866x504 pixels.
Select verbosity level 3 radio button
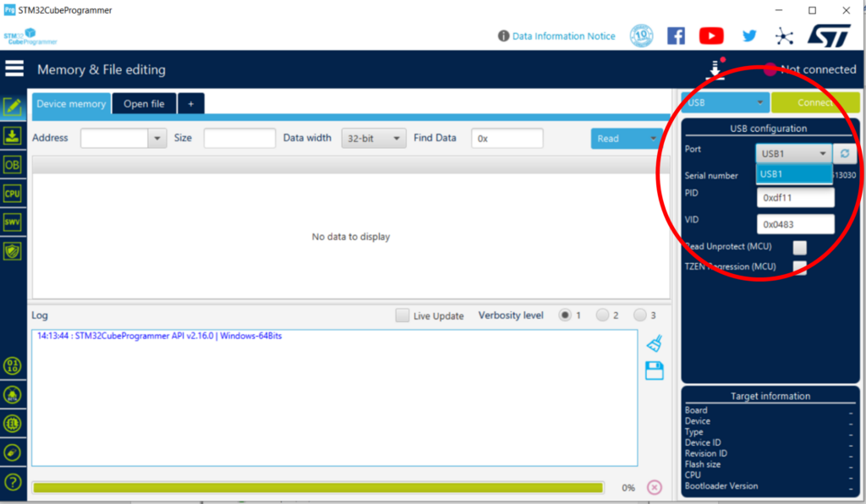tap(640, 315)
